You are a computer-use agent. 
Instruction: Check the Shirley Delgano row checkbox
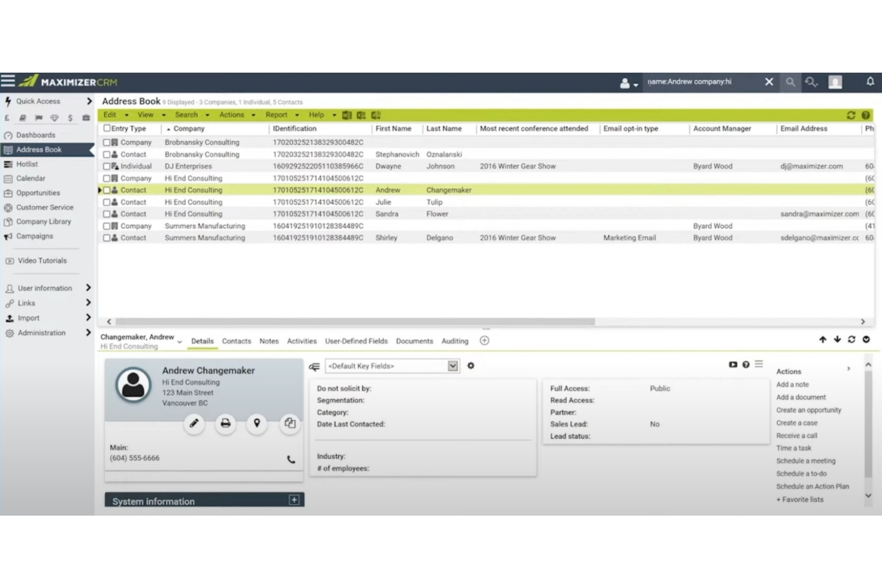click(107, 238)
